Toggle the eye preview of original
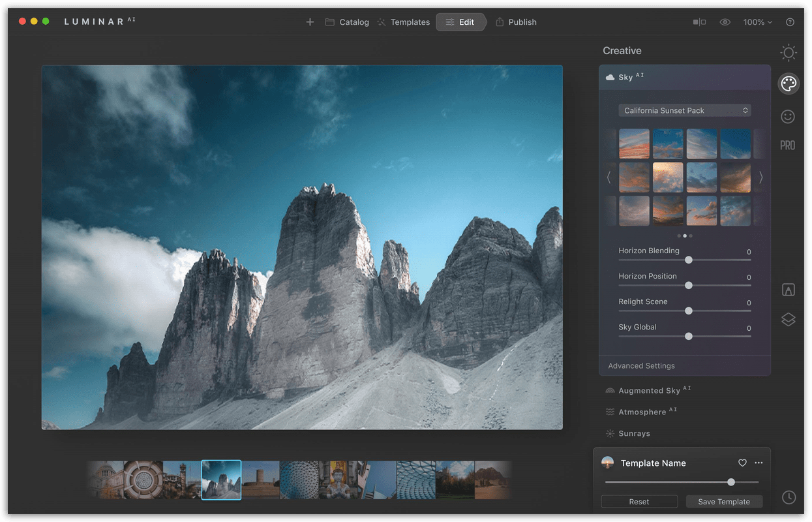812x522 pixels. 725,22
